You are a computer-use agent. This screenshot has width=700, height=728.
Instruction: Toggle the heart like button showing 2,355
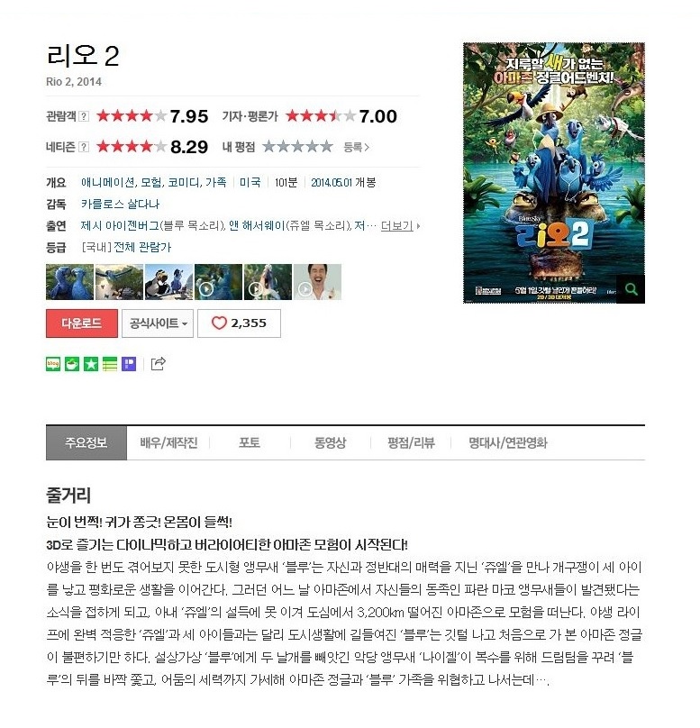point(239,323)
